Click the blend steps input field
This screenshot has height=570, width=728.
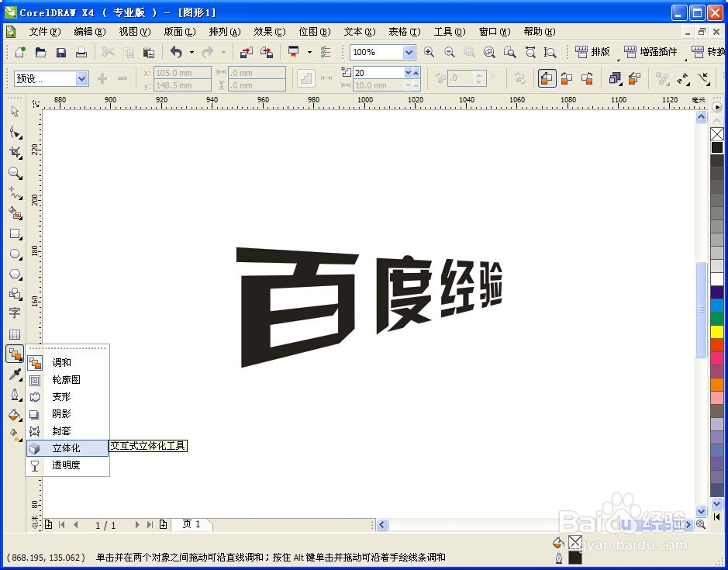tap(378, 73)
